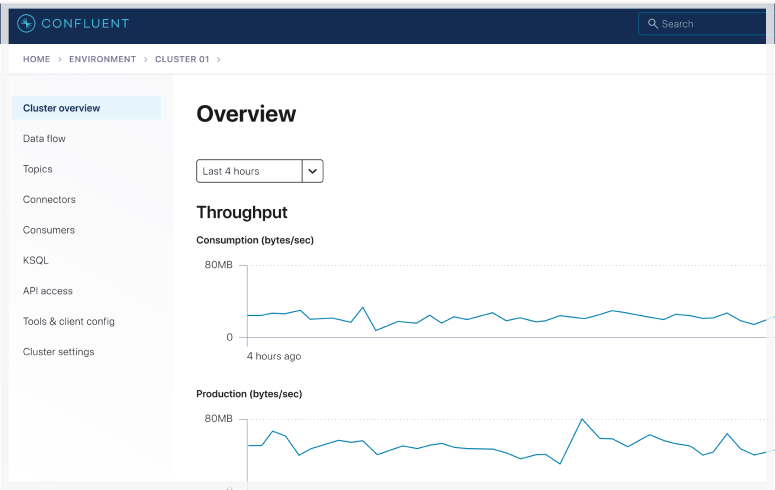This screenshot has width=775, height=490.
Task: Open the time range dropdown arrow
Action: coord(313,171)
